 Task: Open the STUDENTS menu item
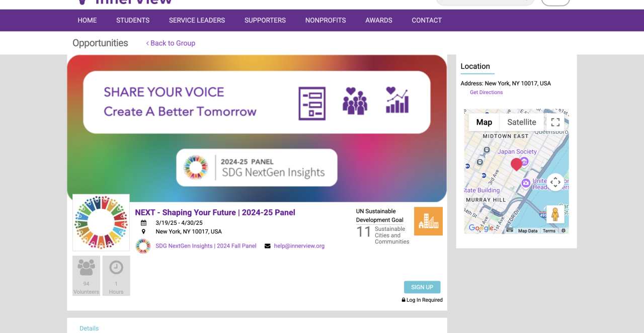[133, 20]
